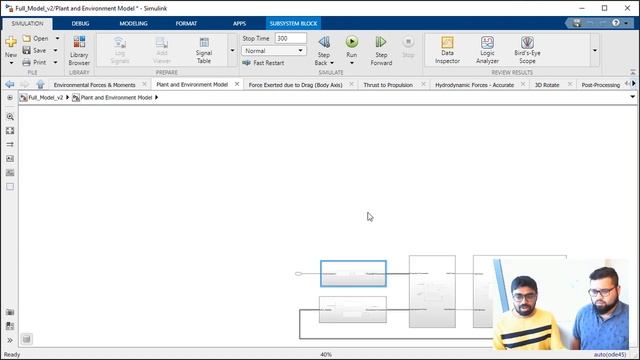Expand the palette with double chevron
This screenshot has height=360, width=640.
click(10, 340)
